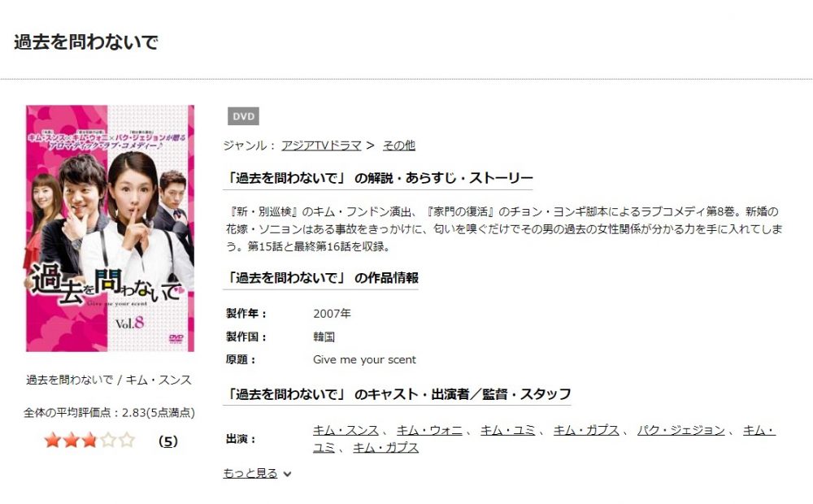Select the fourth empty rating star
Screen dimensions: 813x504
(x=108, y=441)
